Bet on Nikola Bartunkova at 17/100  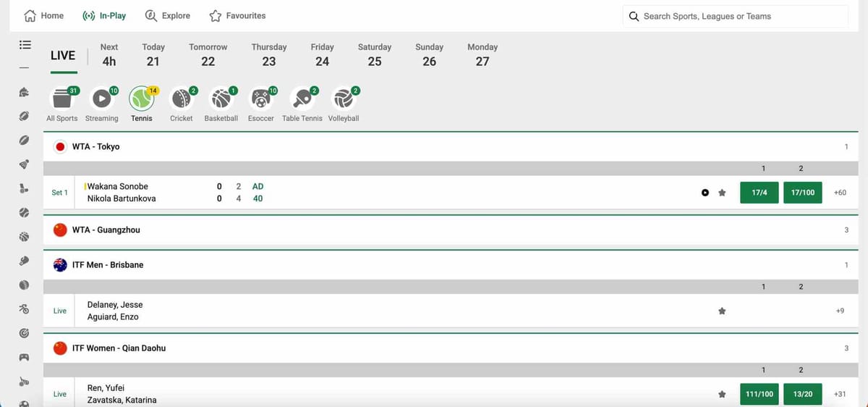(x=803, y=193)
